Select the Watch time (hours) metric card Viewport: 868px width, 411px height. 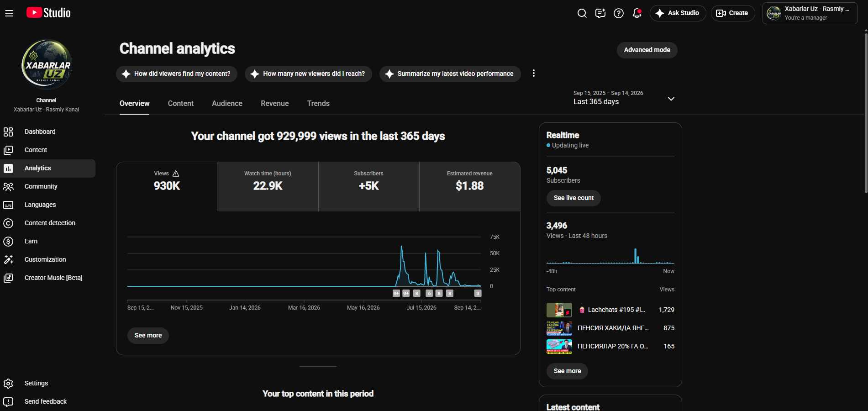[x=268, y=187]
